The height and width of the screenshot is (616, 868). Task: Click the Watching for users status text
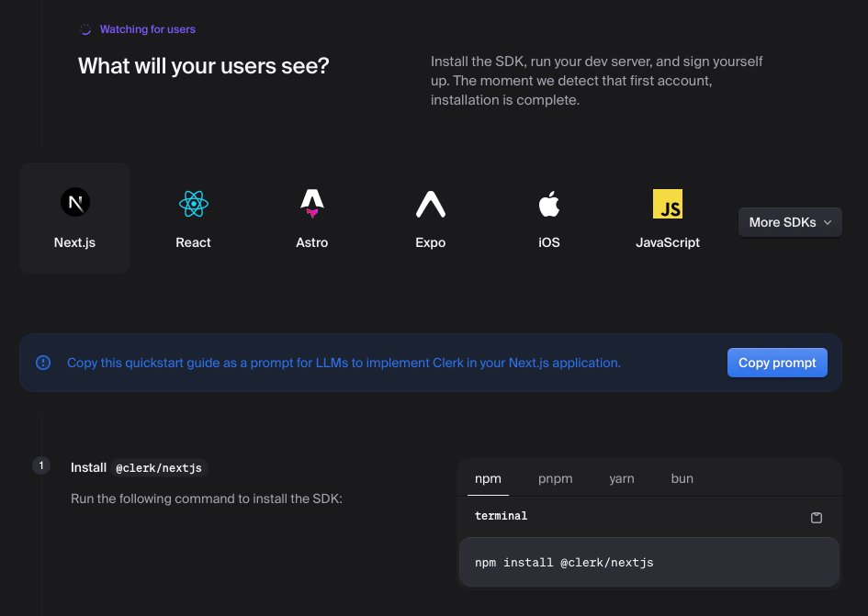(x=147, y=29)
